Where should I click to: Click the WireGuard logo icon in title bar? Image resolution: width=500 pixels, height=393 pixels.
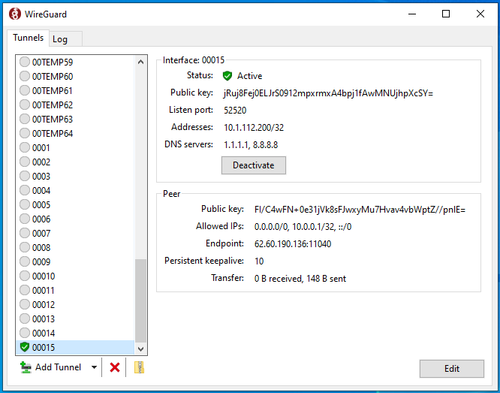pyautogui.click(x=15, y=14)
